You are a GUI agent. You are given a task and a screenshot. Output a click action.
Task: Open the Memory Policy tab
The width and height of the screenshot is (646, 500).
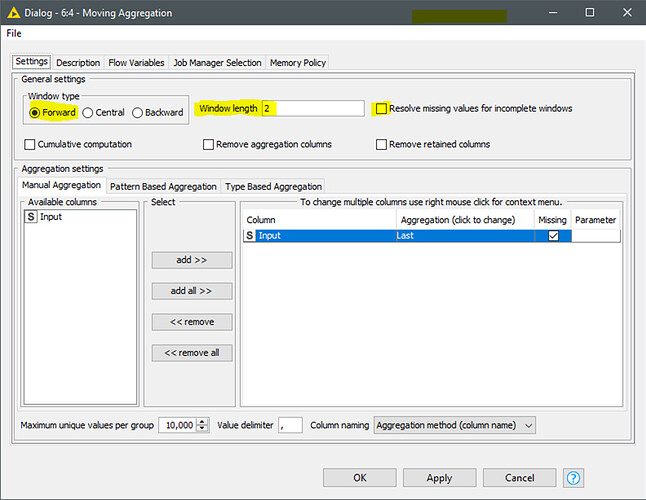[297, 63]
